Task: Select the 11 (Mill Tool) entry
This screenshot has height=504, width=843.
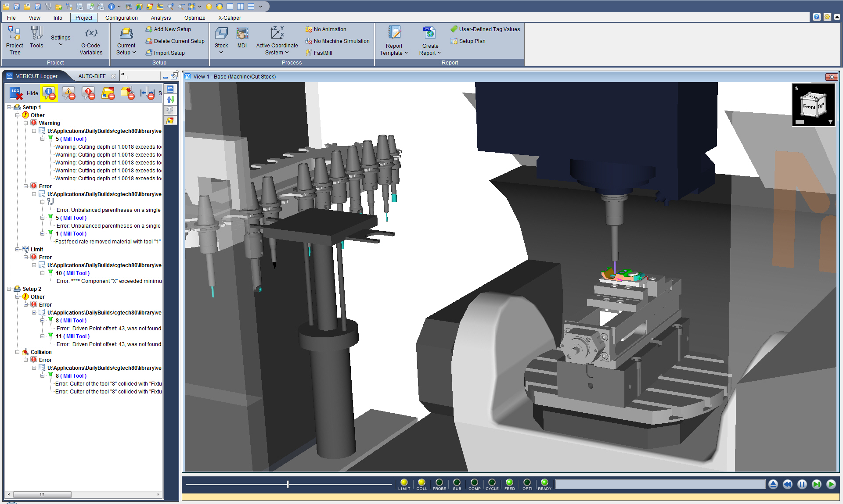Action: [72, 336]
